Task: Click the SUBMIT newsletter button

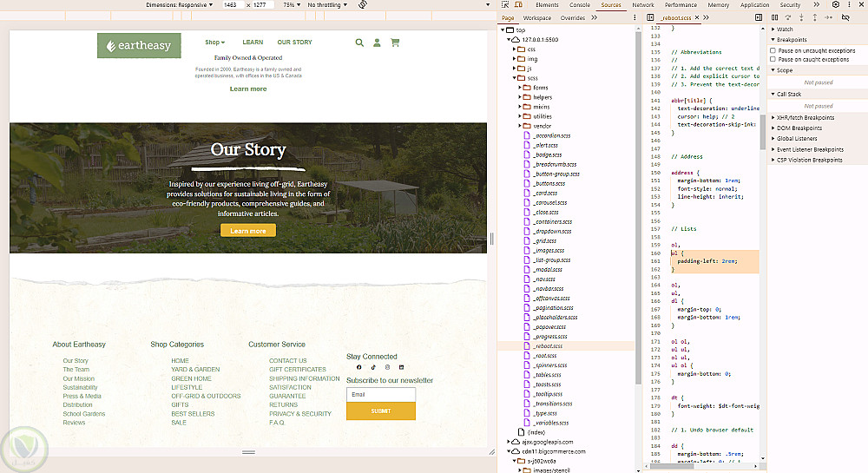Action: click(x=381, y=411)
